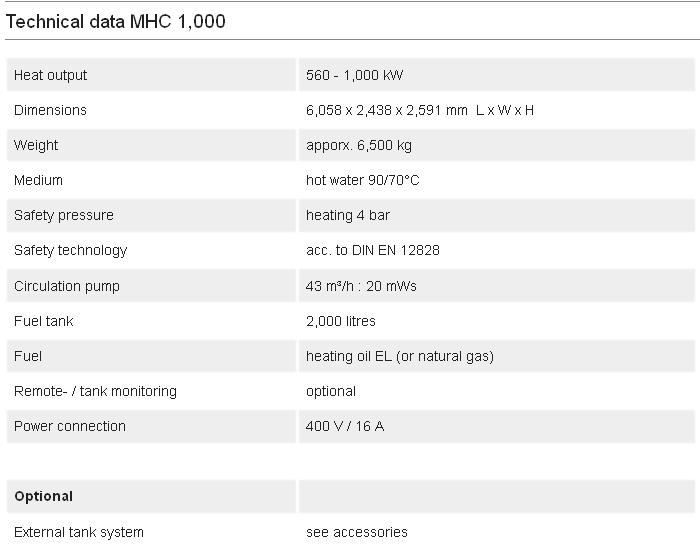Click the bold 'Optional' section header
Screen dimensions: 700x559
point(44,496)
